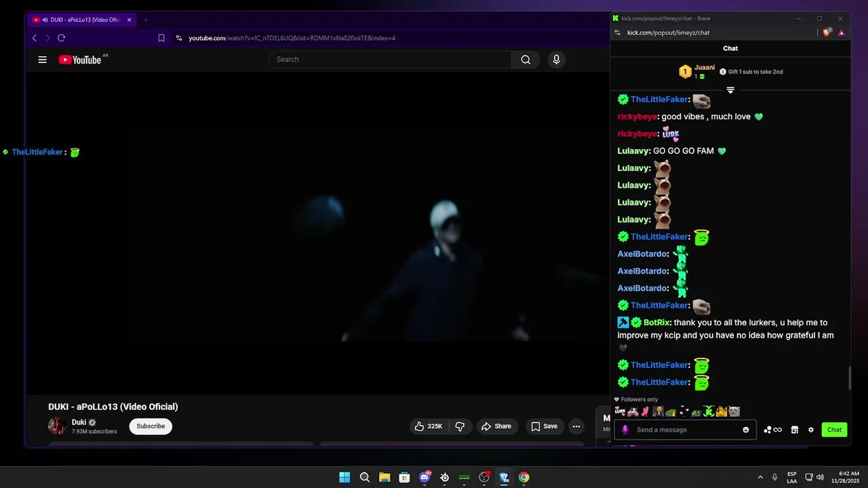Close the DUKI - aPoLLo13 browser tab
This screenshot has width=868, height=488.
129,20
